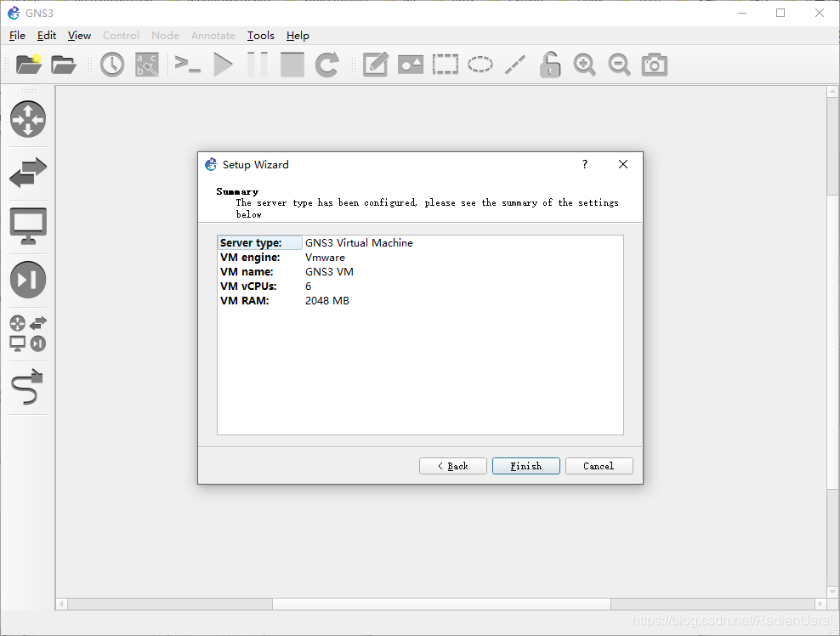Suspend all nodes with pause icon
This screenshot has height=636, width=840.
coord(258,65)
